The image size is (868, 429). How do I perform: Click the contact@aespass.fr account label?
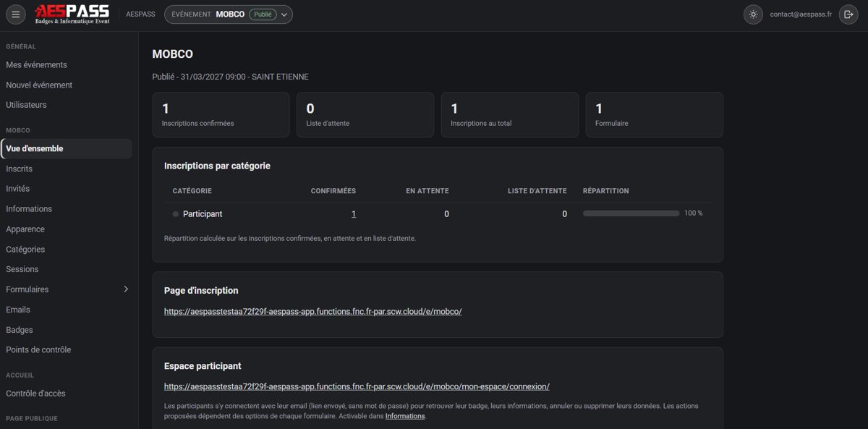[x=801, y=14]
